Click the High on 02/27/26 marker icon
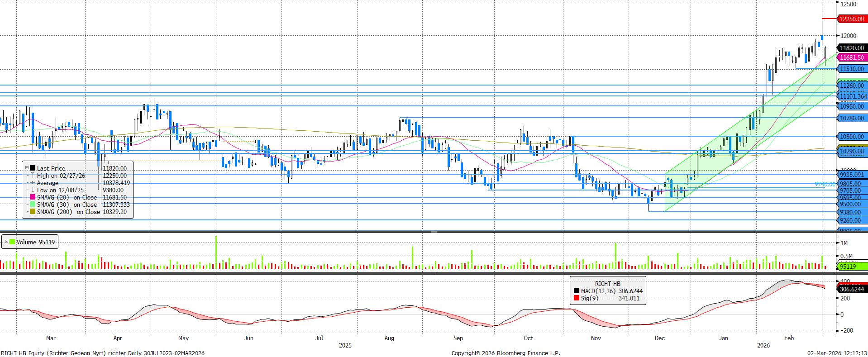 33,176
